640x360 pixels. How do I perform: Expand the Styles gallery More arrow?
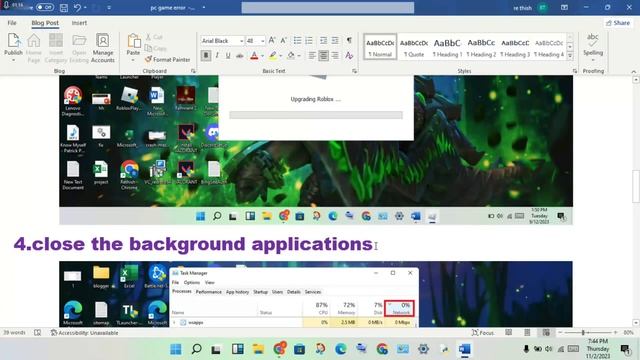pos(570,56)
